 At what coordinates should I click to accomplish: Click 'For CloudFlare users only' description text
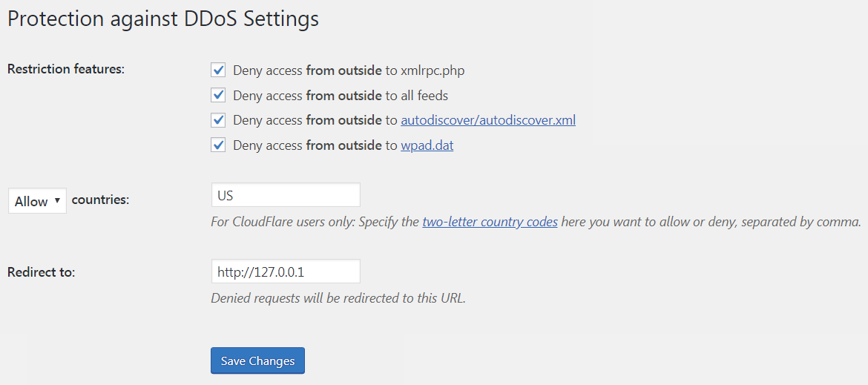[x=536, y=223]
